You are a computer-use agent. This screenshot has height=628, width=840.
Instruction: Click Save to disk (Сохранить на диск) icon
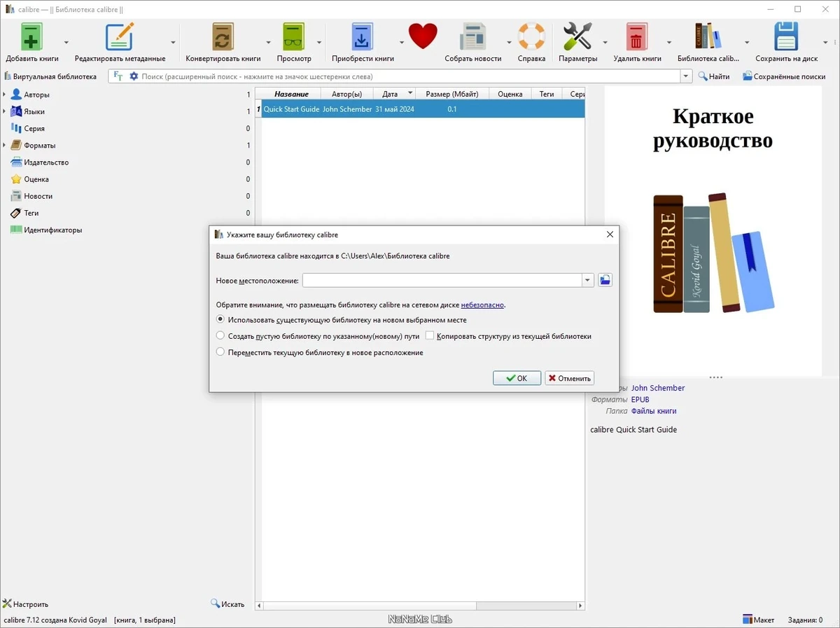[x=786, y=36]
